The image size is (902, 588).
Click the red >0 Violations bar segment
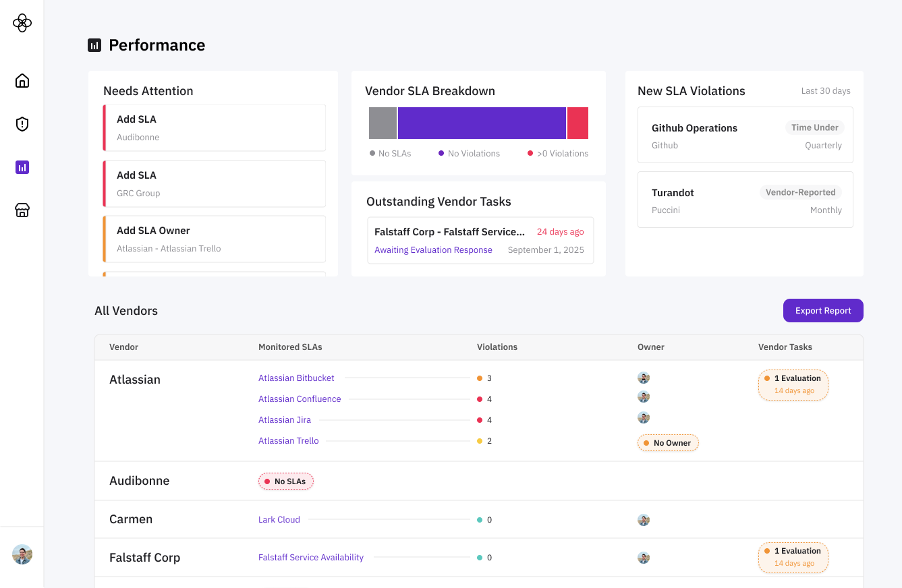577,123
